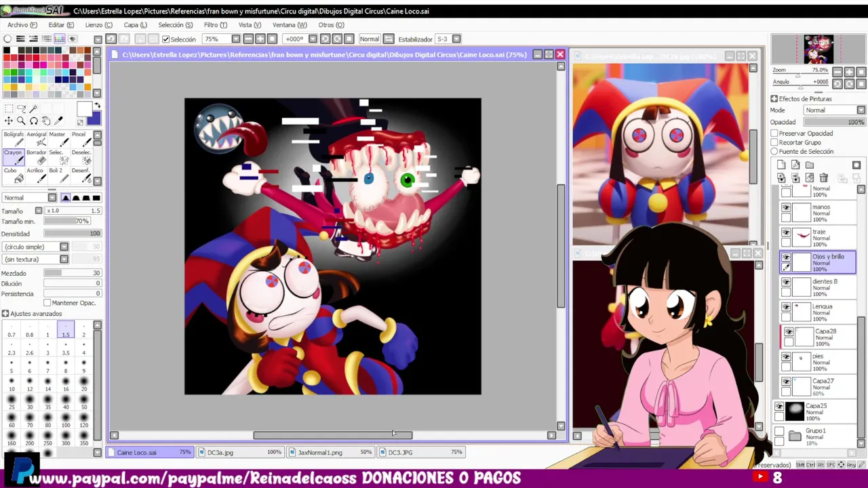The width and height of the screenshot is (868, 488).
Task: Show the Grupo1 layer group
Action: click(779, 432)
